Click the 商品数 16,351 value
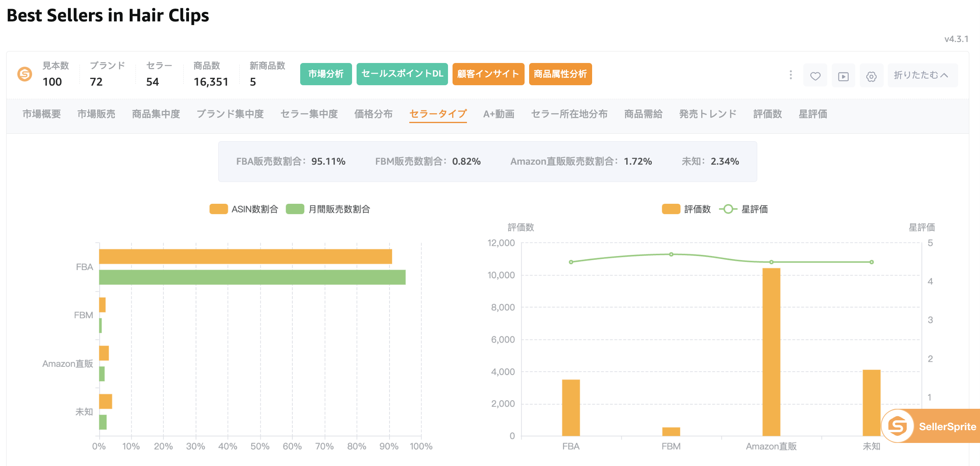Screen dimensions: 980x466 pos(211,82)
